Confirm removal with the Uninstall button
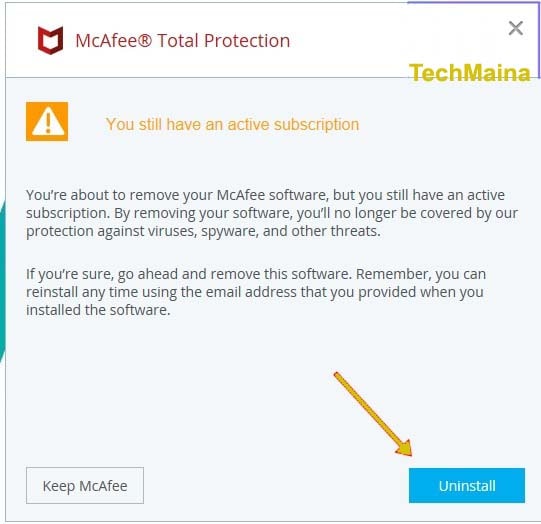Image resolution: width=541 pixels, height=524 pixels. pos(467,485)
